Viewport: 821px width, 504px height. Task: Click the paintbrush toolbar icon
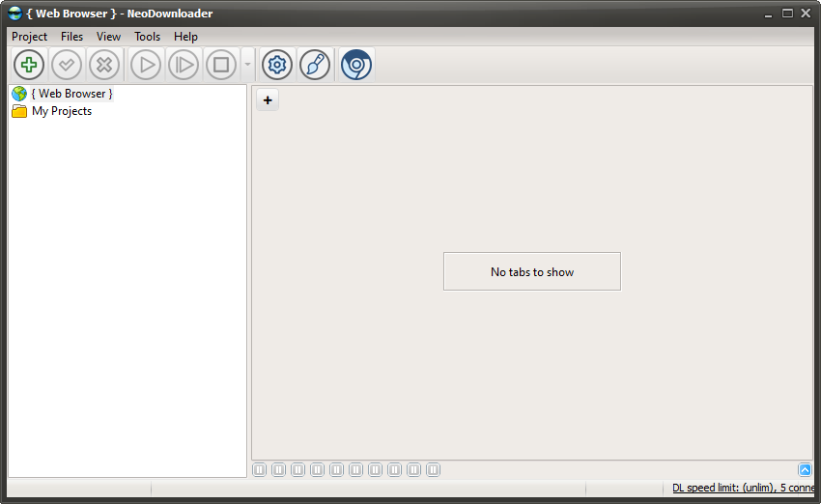point(315,65)
